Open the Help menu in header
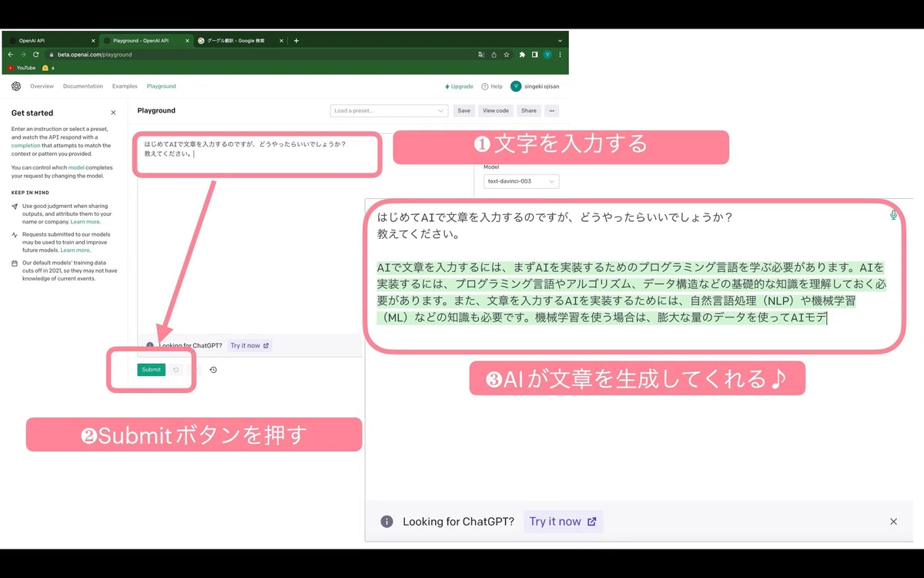924x578 pixels. click(492, 86)
